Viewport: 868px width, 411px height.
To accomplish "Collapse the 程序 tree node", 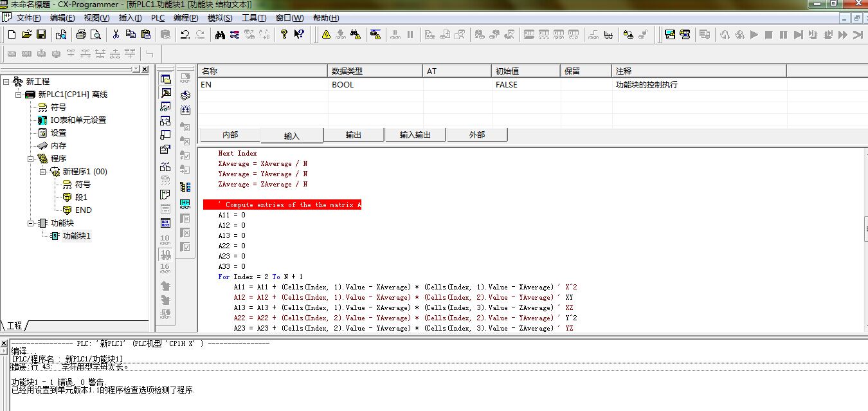I will pos(30,159).
